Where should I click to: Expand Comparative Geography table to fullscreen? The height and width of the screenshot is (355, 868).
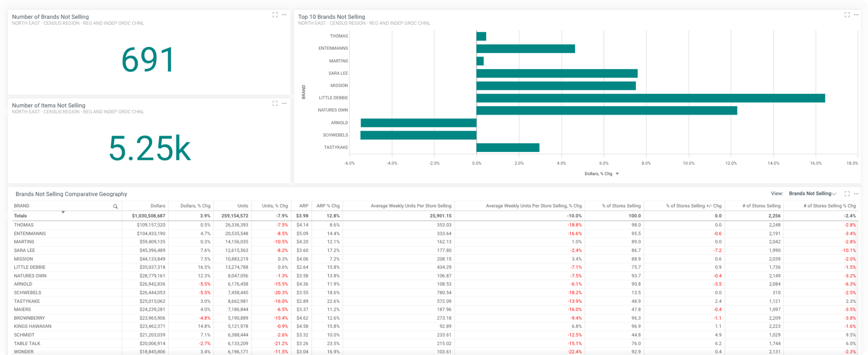pyautogui.click(x=847, y=194)
